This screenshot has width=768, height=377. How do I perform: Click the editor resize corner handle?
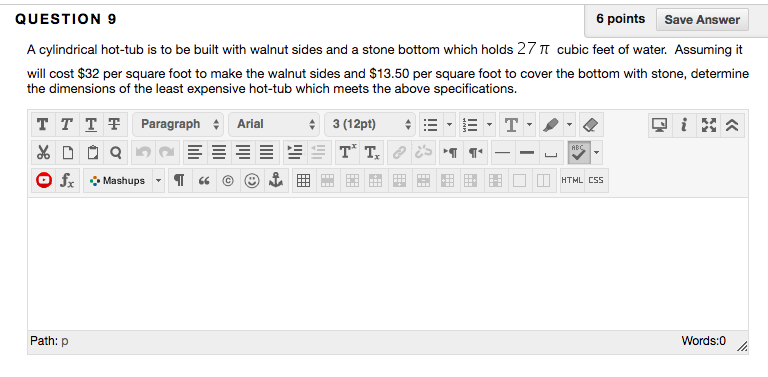(742, 347)
